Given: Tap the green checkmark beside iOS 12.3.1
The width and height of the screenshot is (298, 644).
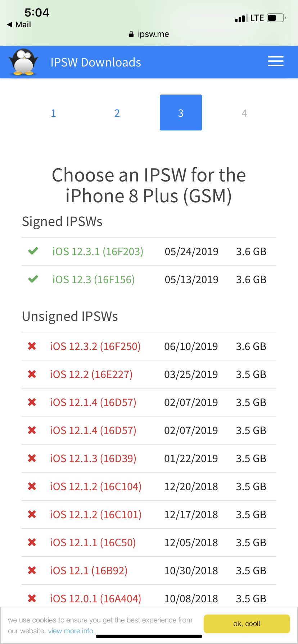Looking at the screenshot, I should [33, 251].
